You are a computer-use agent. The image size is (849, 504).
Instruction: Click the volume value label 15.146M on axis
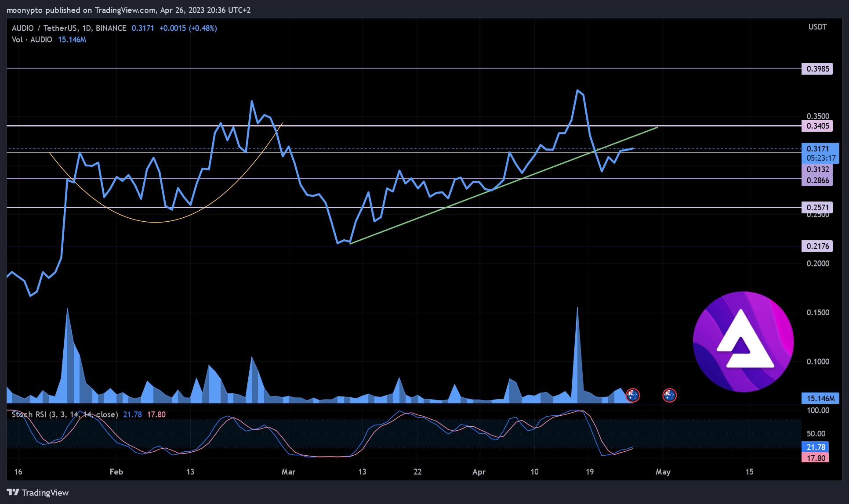820,398
